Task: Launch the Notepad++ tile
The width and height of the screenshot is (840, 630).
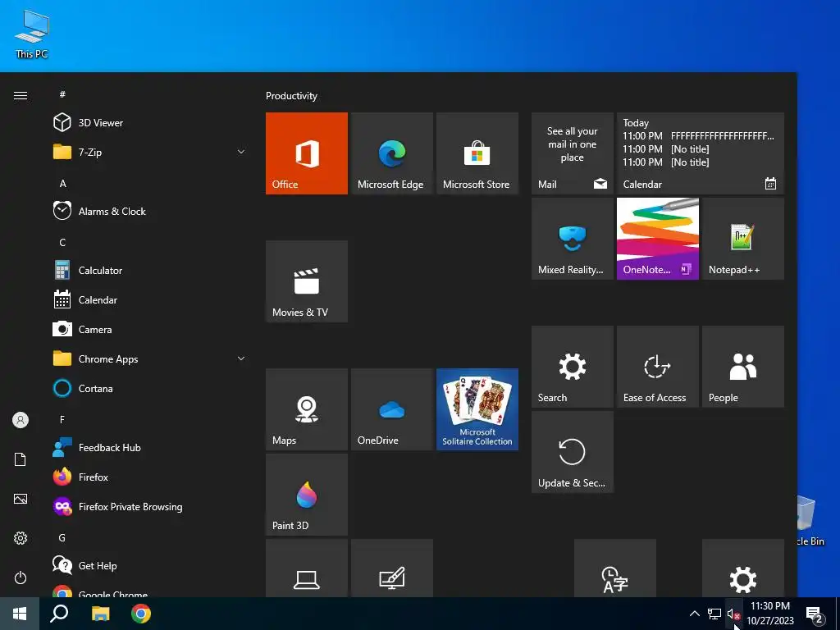Action: [x=743, y=239]
